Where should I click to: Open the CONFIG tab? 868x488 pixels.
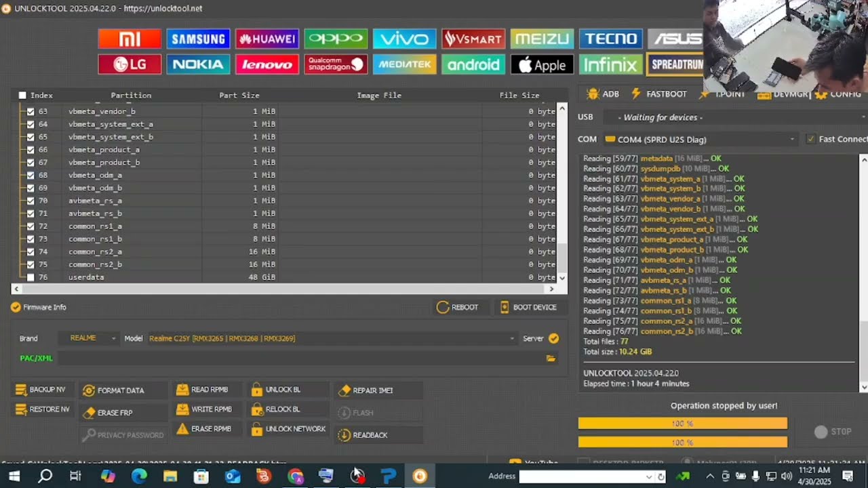click(x=839, y=94)
